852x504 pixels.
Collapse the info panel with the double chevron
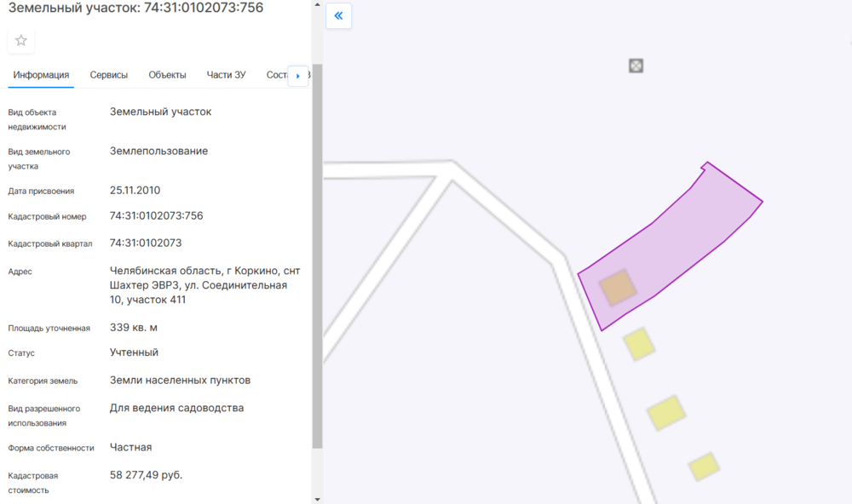tap(338, 16)
